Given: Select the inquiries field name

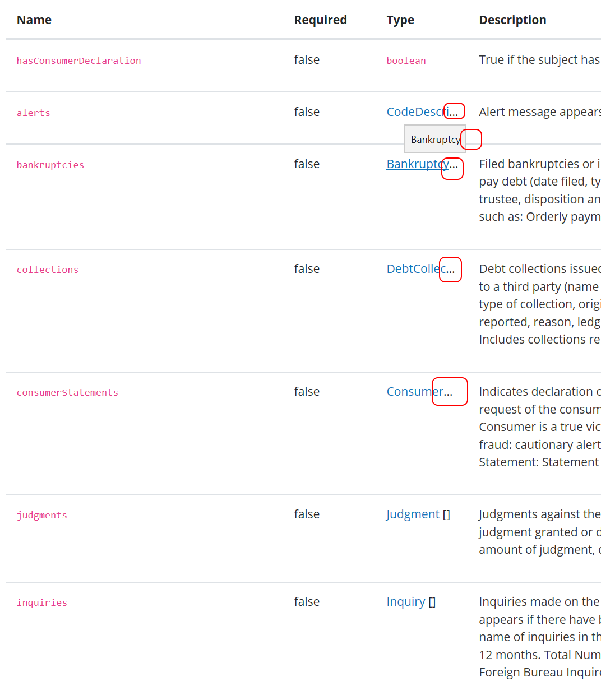Looking at the screenshot, I should tap(42, 602).
